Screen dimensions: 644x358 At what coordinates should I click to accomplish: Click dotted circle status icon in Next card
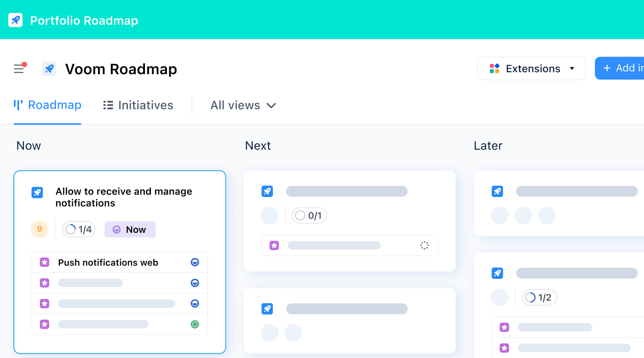424,245
